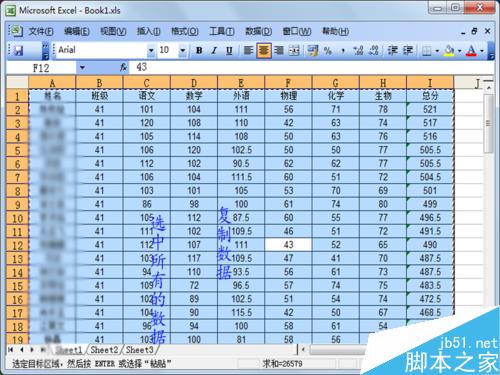
Task: Toggle center alignment button
Action: pos(264,51)
